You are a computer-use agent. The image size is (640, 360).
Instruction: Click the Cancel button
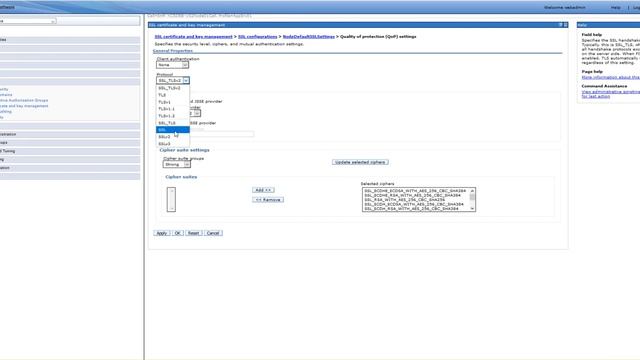pos(213,233)
